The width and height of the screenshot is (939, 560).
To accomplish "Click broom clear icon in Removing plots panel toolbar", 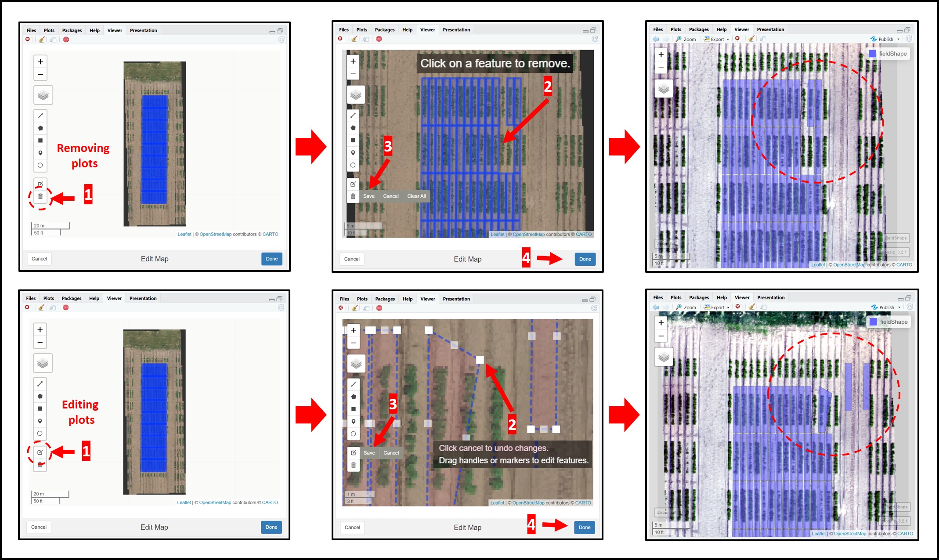I will pyautogui.click(x=42, y=40).
